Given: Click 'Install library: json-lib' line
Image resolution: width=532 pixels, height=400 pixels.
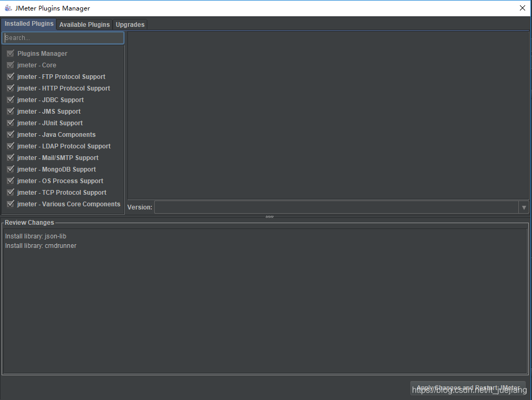Looking at the screenshot, I should [x=36, y=236].
